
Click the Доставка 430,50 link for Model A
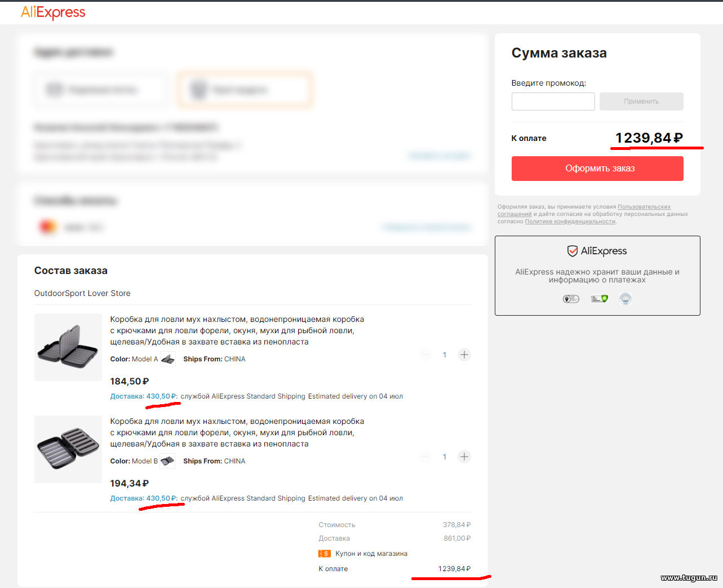click(144, 396)
